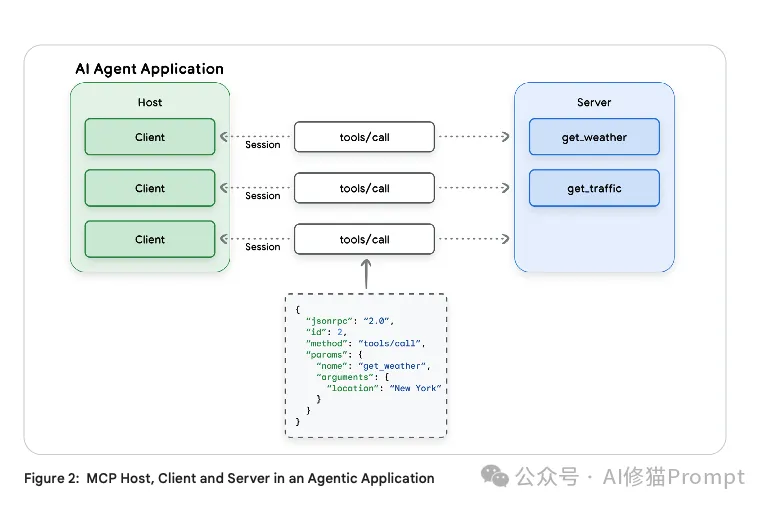Click the Figure 2 caption text
Screen dimensions: 768x507
229,478
